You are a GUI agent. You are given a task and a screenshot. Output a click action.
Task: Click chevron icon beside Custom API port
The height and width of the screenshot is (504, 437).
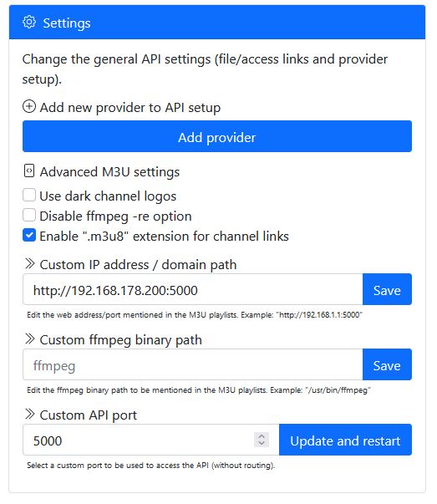(x=29, y=415)
